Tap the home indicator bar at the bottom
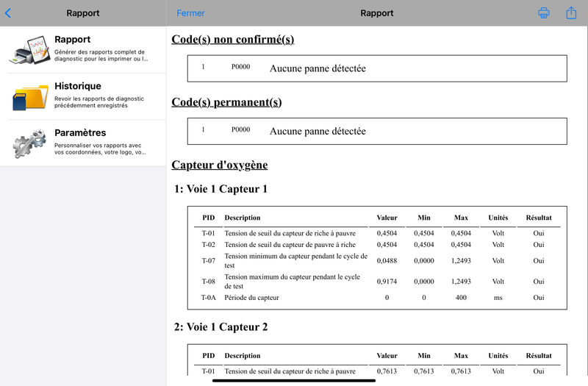Image resolution: width=588 pixels, height=386 pixels. [x=293, y=381]
